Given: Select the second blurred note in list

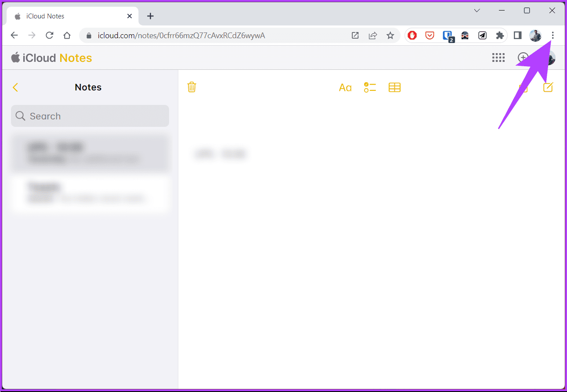Looking at the screenshot, I should pyautogui.click(x=90, y=193).
